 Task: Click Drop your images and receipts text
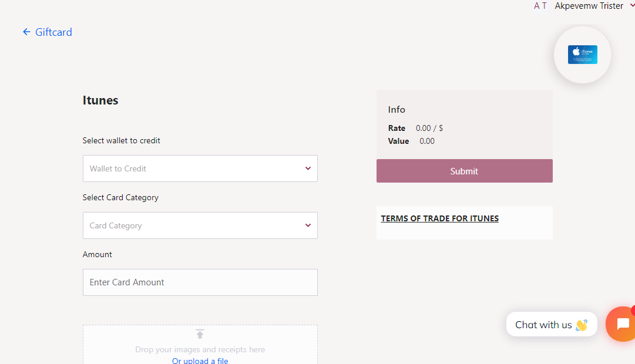(x=200, y=349)
